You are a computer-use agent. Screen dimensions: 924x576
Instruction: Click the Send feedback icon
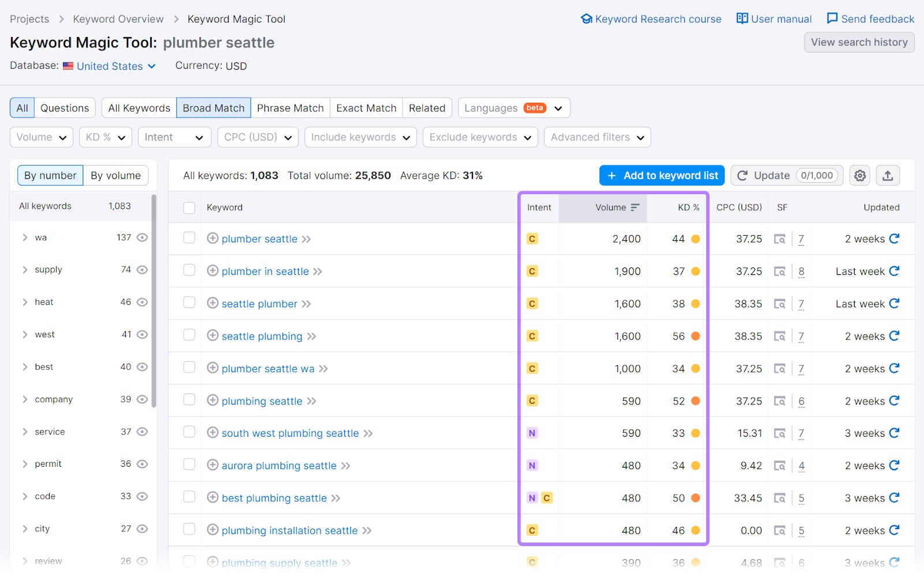(832, 18)
